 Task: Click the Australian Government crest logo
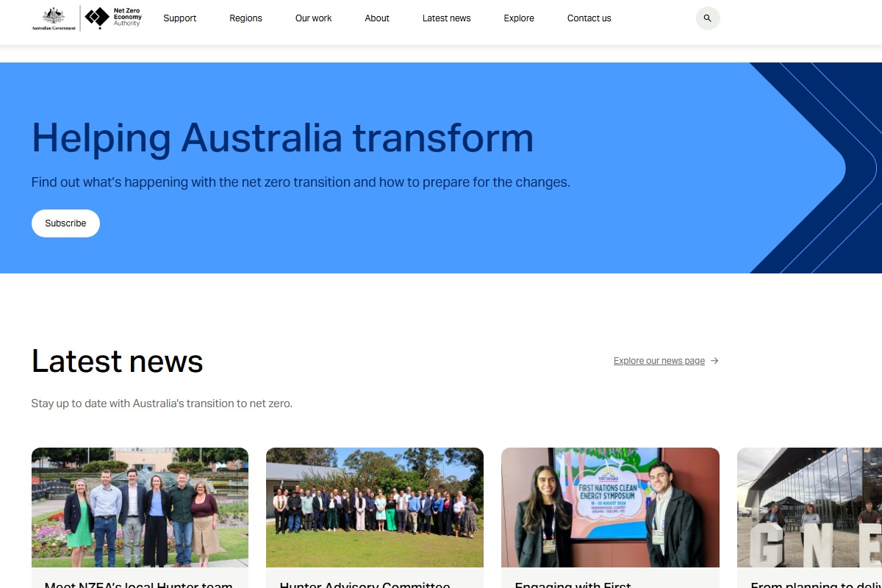pos(54,18)
